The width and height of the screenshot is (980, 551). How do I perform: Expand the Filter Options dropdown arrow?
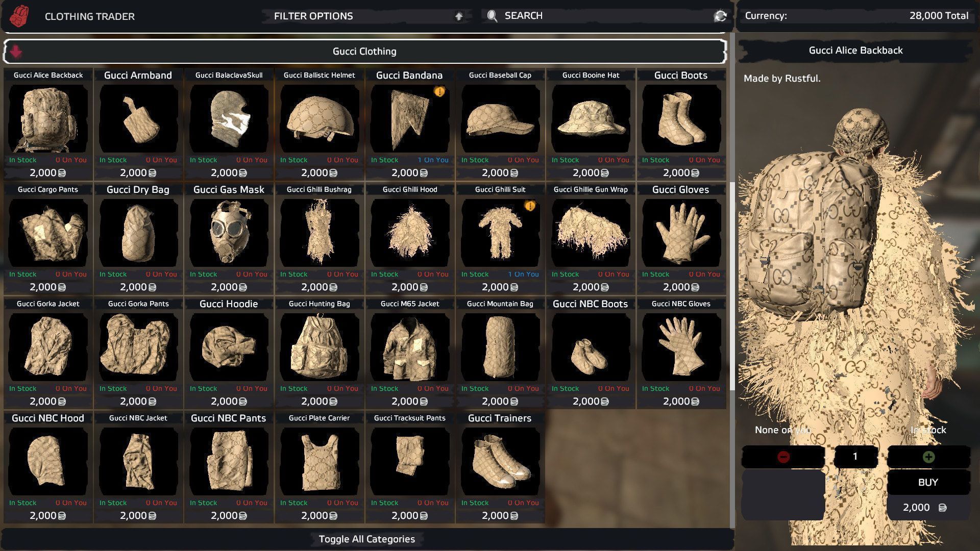(x=459, y=16)
